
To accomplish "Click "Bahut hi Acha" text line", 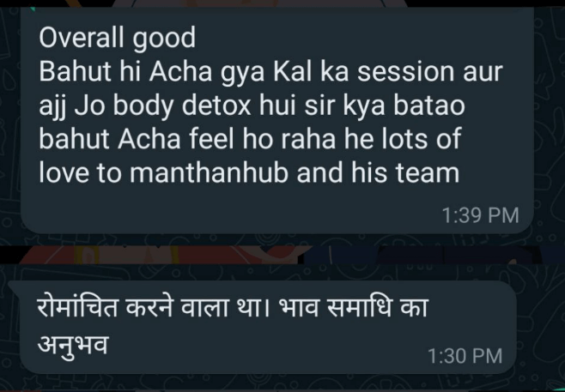I will tap(125, 72).
